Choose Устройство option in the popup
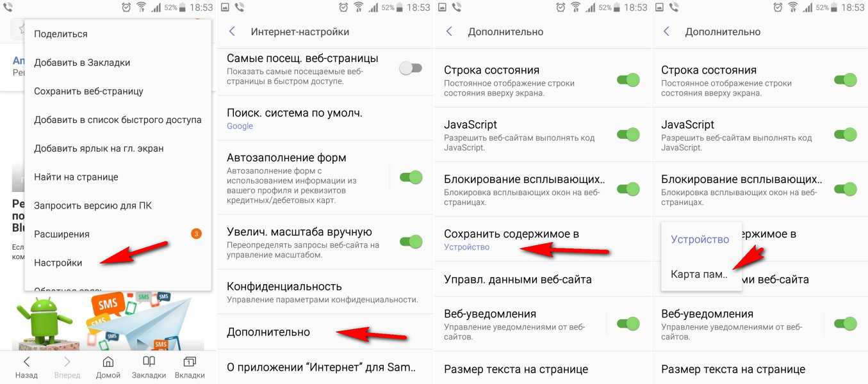The width and height of the screenshot is (868, 384). tap(700, 239)
